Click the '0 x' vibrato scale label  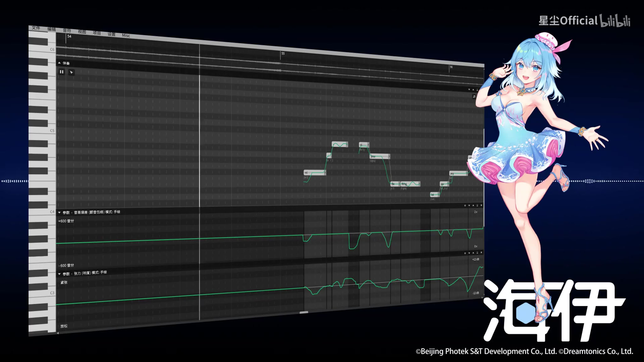click(476, 246)
